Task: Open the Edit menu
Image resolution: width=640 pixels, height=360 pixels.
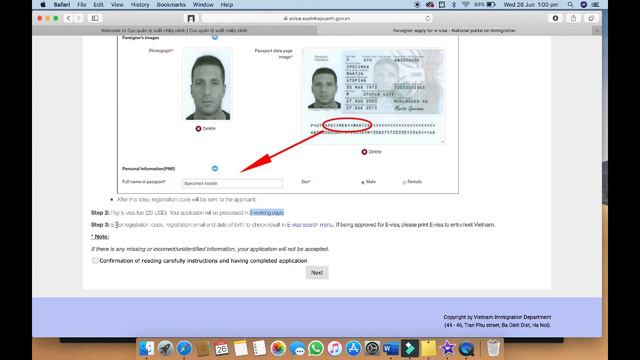Action: point(98,5)
